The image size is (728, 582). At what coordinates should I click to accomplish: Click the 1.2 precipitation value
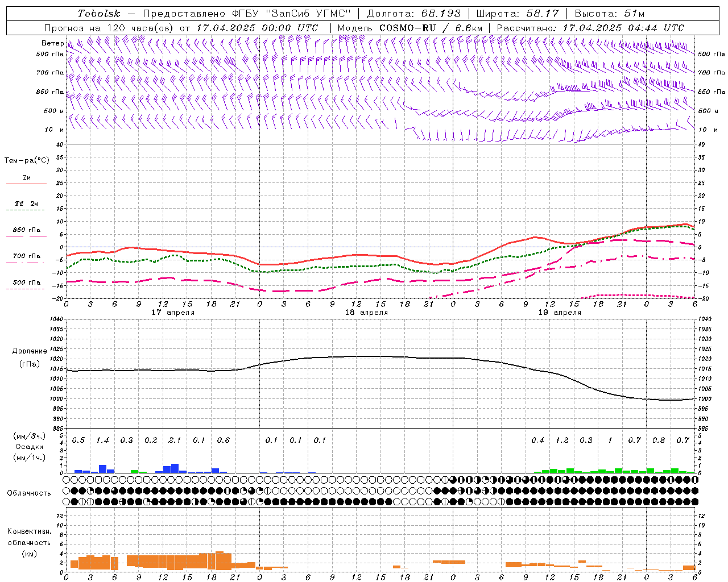(x=562, y=440)
